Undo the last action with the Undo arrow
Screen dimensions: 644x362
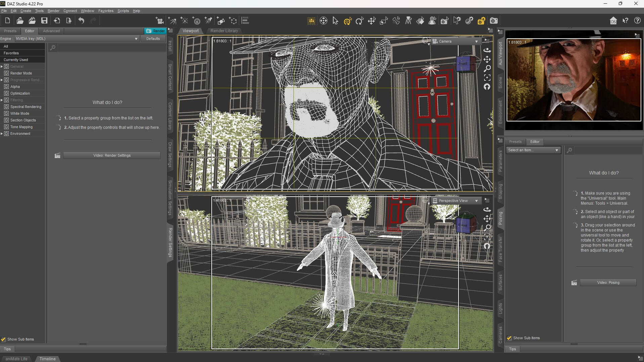click(81, 21)
